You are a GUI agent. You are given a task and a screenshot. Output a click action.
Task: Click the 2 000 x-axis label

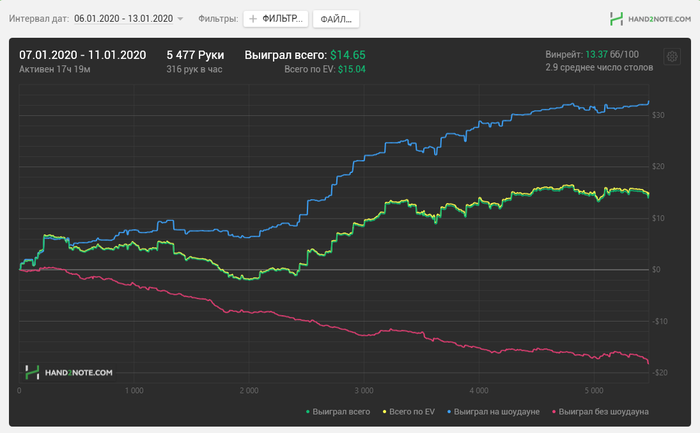coord(249,391)
